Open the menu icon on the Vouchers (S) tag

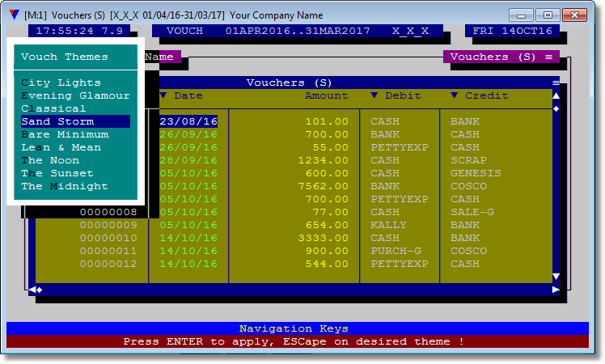(x=548, y=57)
